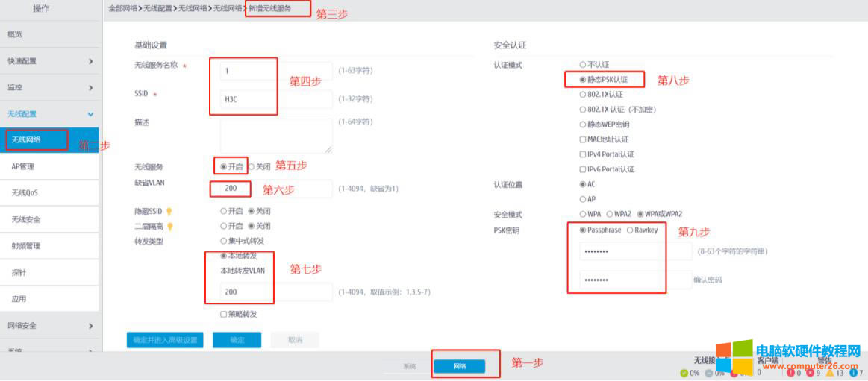Go to 全部网络 in the breadcrumb

click(x=122, y=9)
